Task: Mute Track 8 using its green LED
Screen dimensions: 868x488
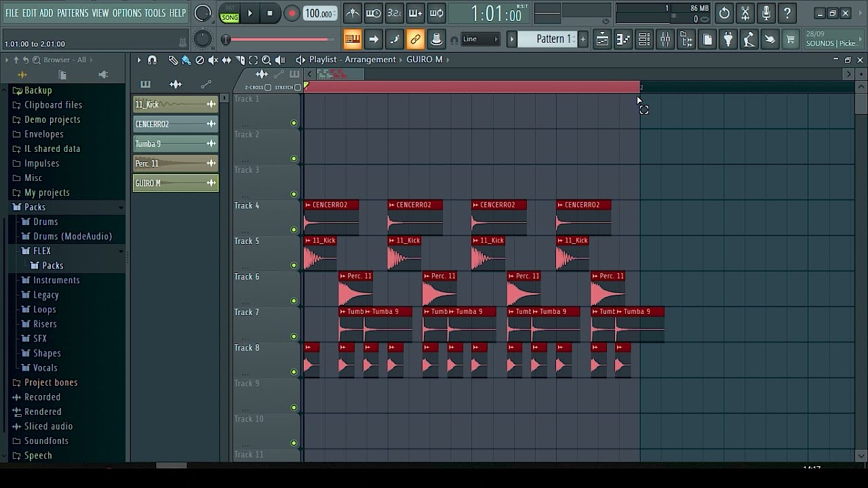Action: pos(294,372)
